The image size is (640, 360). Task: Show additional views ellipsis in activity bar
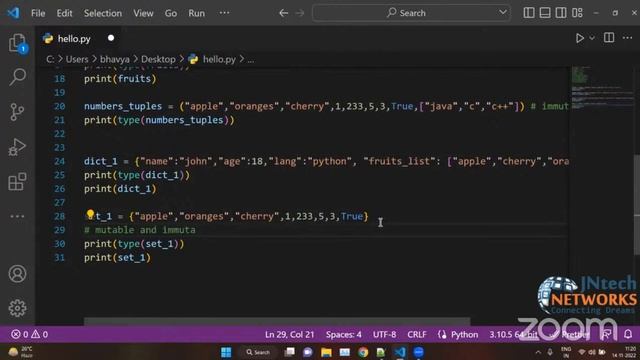point(17,216)
